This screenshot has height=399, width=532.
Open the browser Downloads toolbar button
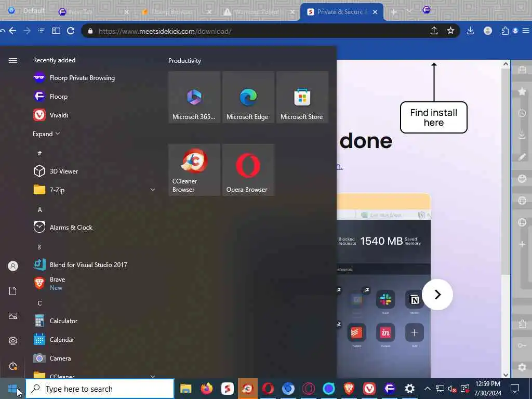pos(470,31)
